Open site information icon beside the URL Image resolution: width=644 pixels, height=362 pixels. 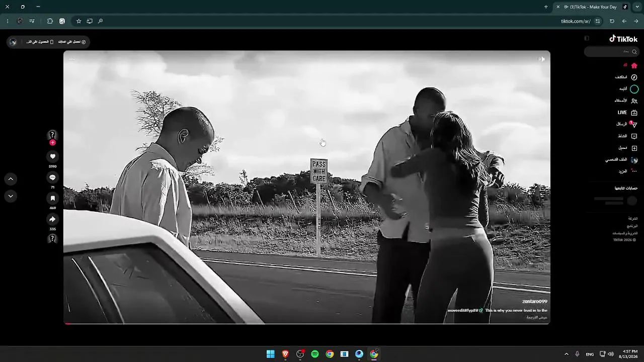tap(598, 21)
